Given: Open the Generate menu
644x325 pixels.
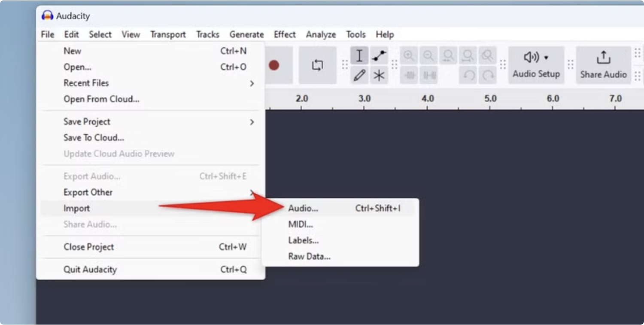Looking at the screenshot, I should (x=246, y=34).
